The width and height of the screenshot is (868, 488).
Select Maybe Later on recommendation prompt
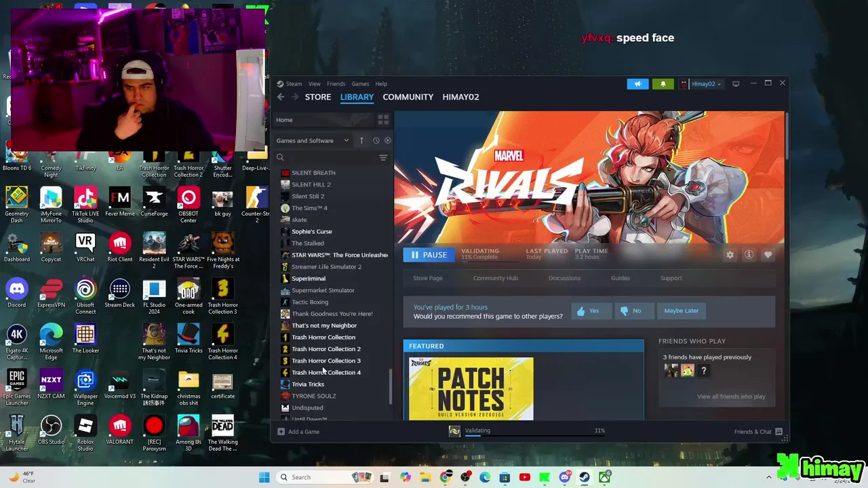pyautogui.click(x=682, y=310)
